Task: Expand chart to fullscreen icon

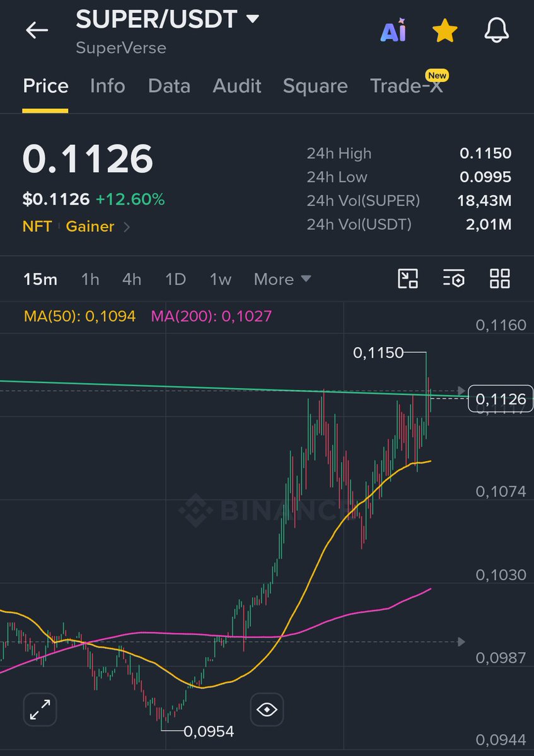Action: click(40, 709)
